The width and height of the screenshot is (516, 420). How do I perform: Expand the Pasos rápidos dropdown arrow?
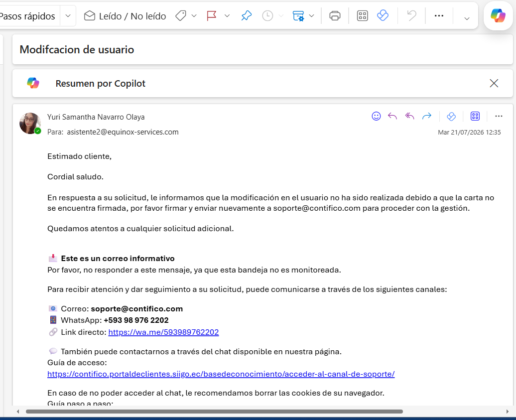click(68, 16)
